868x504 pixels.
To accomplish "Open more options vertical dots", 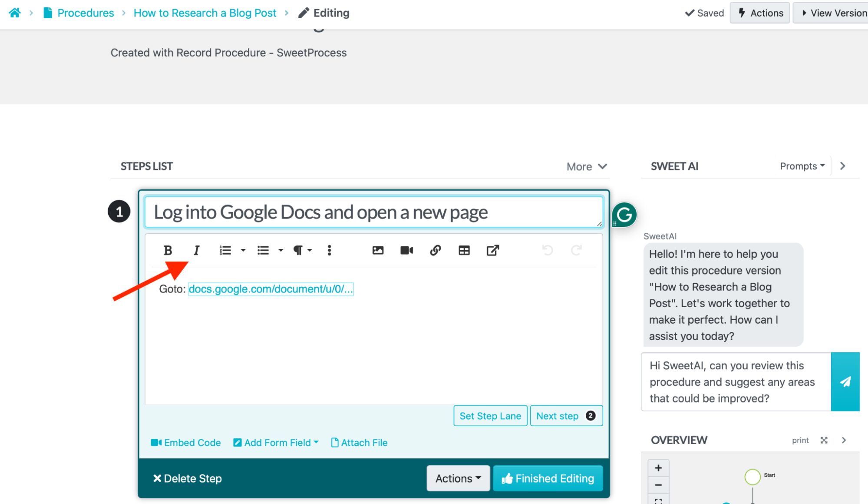I will 329,250.
